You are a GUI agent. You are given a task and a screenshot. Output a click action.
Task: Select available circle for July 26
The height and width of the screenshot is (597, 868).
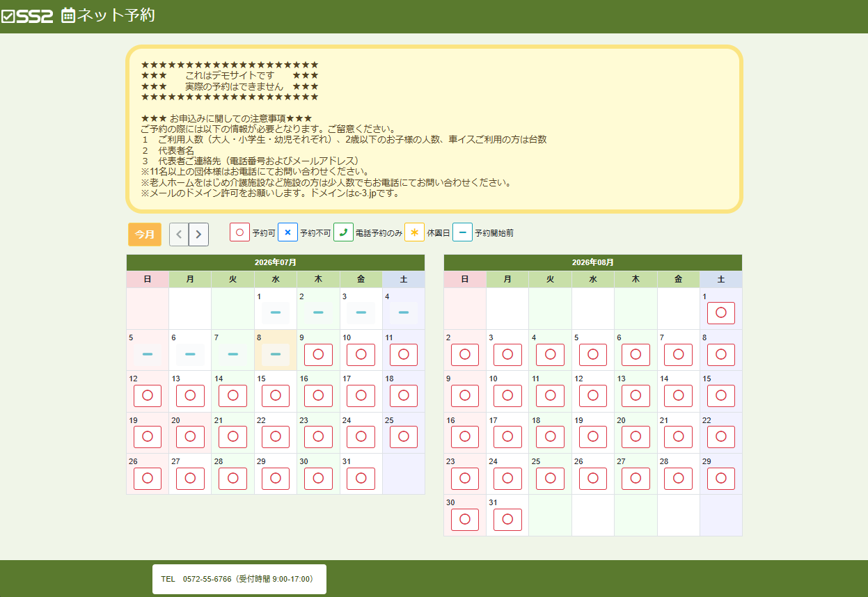pos(148,478)
